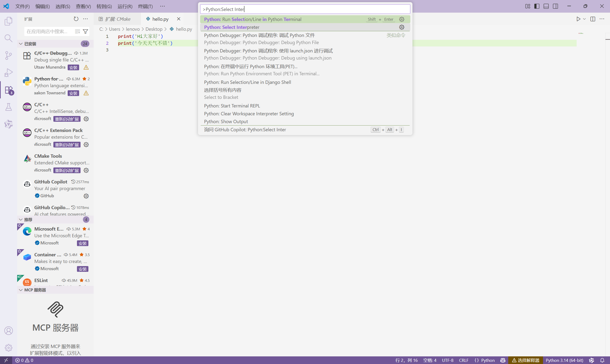Open the 文件(F) menu
This screenshot has height=364, width=610.
click(x=22, y=6)
